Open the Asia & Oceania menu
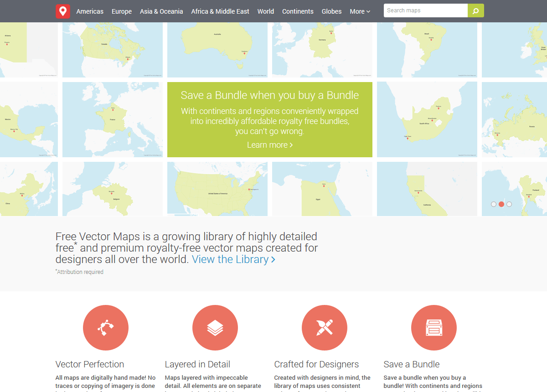The height and width of the screenshot is (392, 547). [161, 11]
